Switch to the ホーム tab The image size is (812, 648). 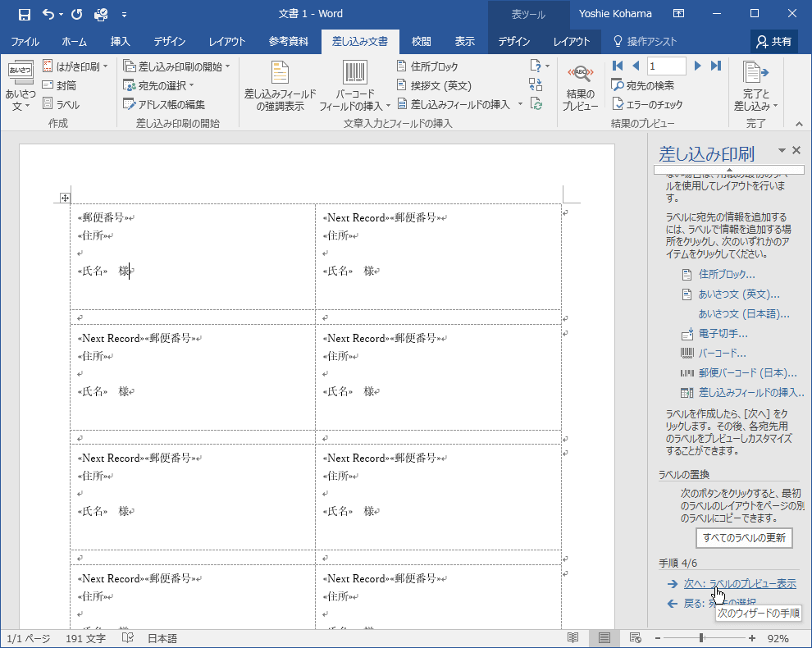74,42
